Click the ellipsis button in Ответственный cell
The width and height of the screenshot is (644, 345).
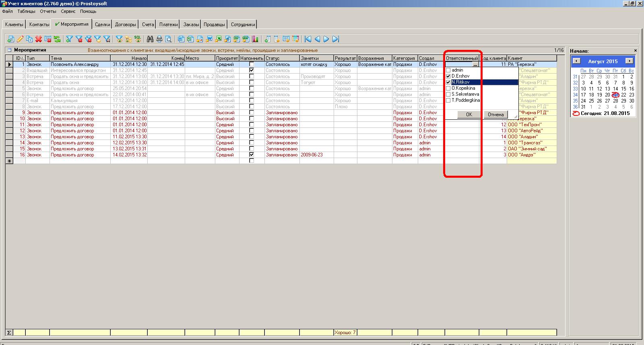475,65
